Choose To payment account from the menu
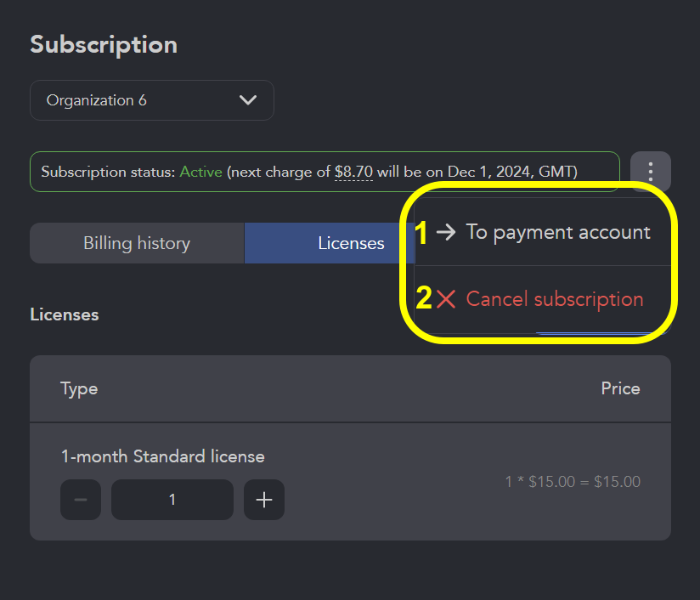Viewport: 700px width, 600px height. pos(558,232)
